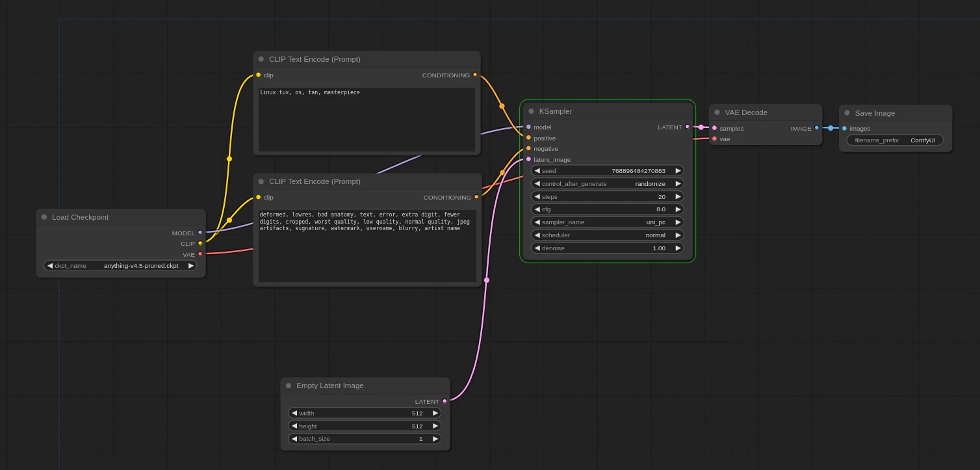Open the scheduler normal dropdown

[607, 235]
